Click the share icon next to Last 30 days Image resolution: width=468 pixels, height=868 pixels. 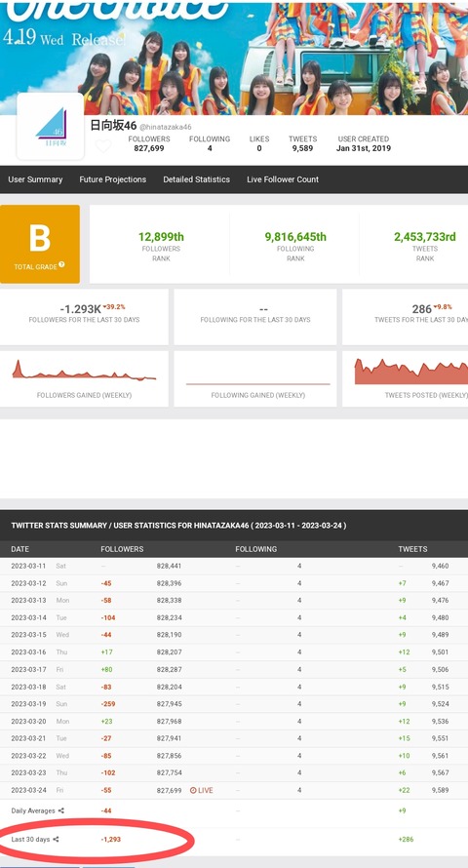tap(56, 839)
